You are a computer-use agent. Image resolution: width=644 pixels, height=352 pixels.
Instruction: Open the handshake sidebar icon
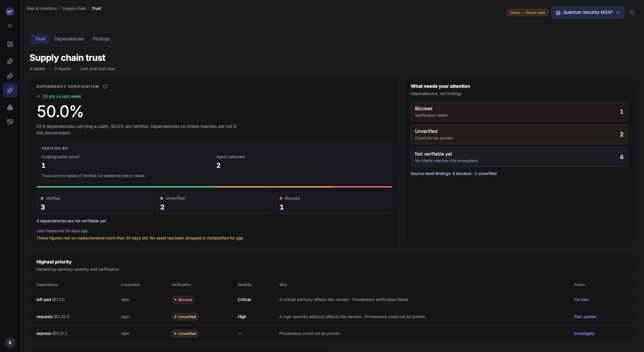[x=10, y=122]
